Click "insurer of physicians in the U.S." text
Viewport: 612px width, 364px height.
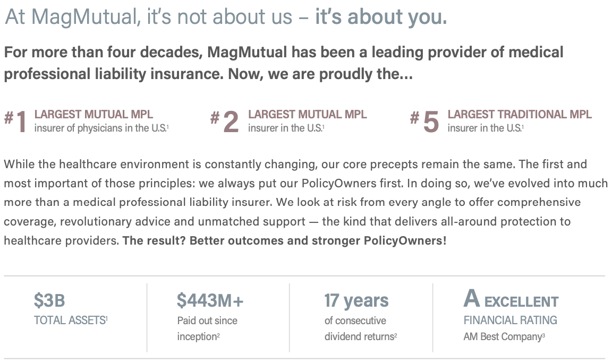pyautogui.click(x=101, y=128)
